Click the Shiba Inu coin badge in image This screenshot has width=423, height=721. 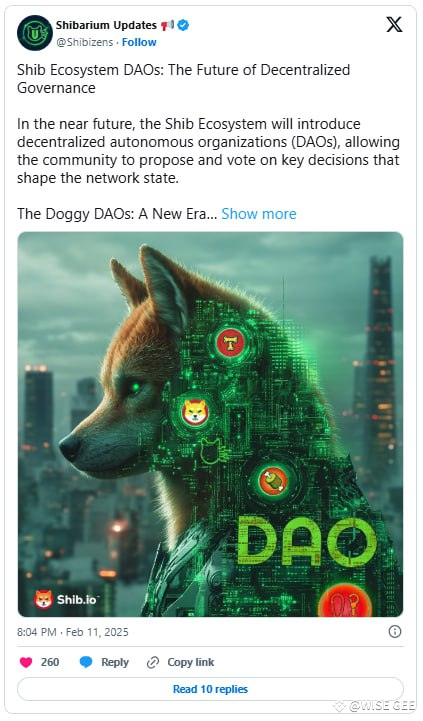coord(195,412)
